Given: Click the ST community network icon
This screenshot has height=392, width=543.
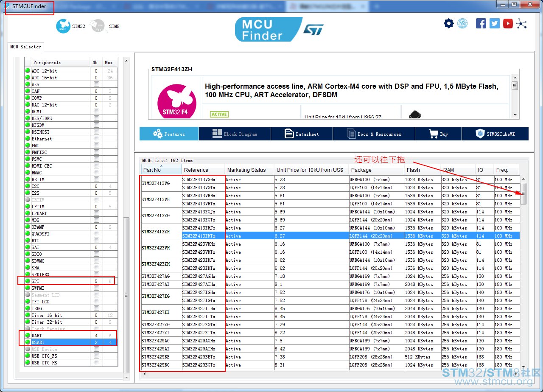Looking at the screenshot, I should click(521, 23).
